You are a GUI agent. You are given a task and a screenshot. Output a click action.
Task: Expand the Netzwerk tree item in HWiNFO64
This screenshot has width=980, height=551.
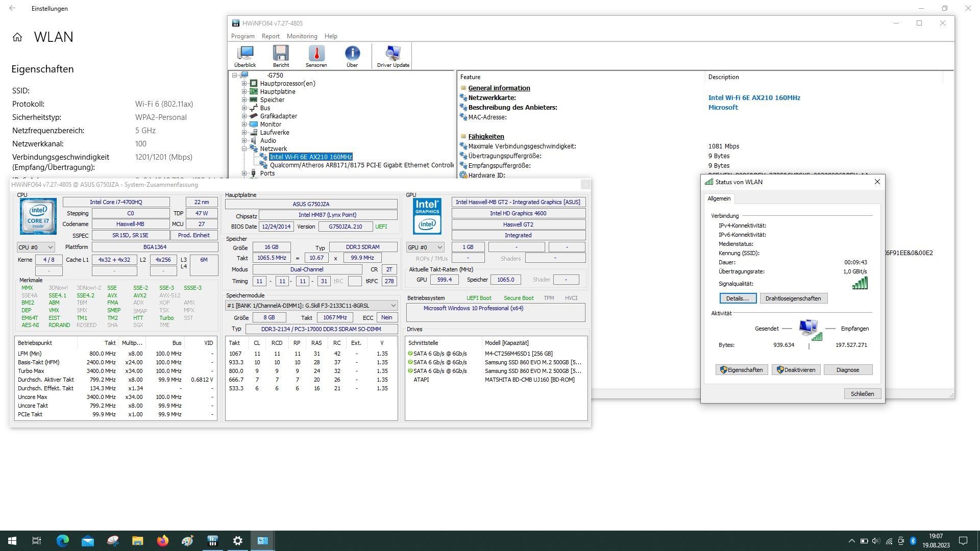pos(244,148)
